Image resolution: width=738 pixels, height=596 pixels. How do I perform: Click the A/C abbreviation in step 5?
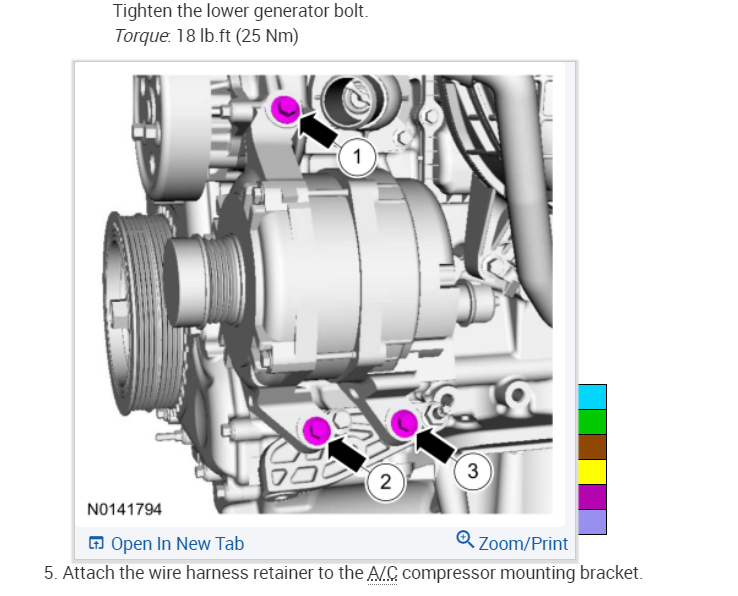pyautogui.click(x=382, y=573)
